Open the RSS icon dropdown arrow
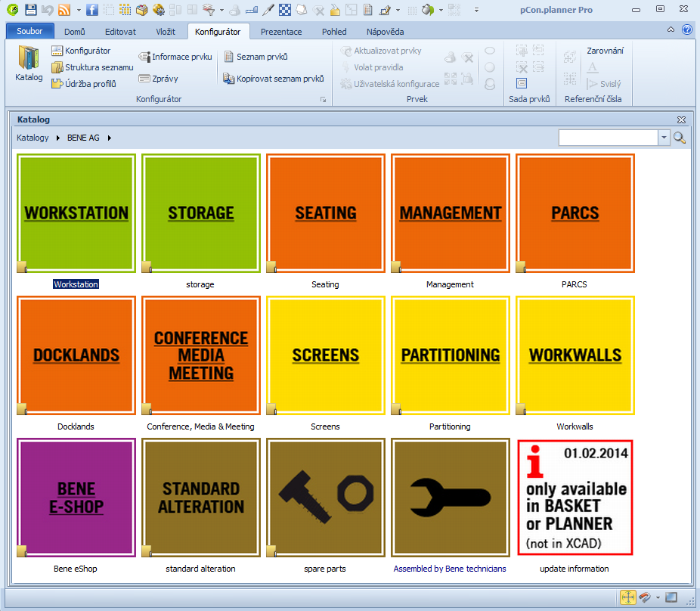The image size is (700, 611). pyautogui.click(x=79, y=10)
